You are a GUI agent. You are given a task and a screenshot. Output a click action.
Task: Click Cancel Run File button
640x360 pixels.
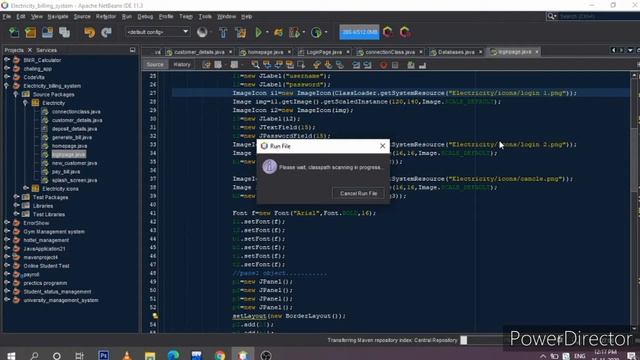[x=358, y=193]
